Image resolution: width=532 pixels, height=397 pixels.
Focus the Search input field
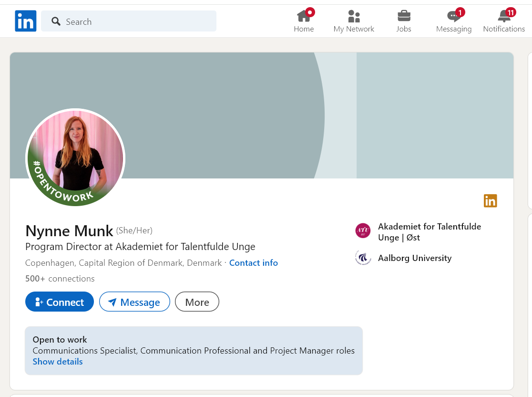click(x=138, y=21)
